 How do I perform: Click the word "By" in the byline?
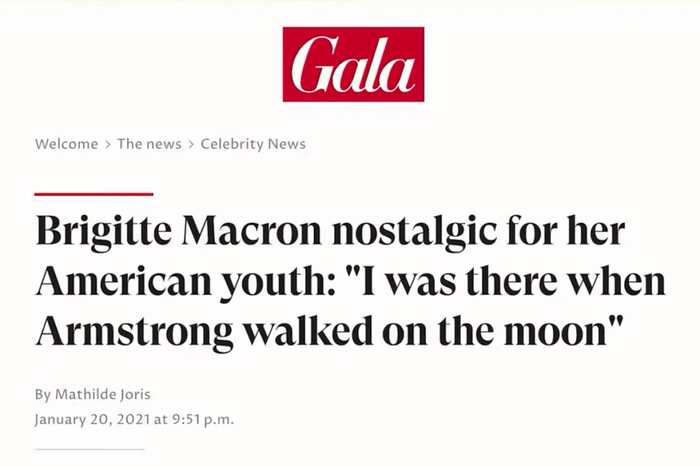[x=44, y=394]
